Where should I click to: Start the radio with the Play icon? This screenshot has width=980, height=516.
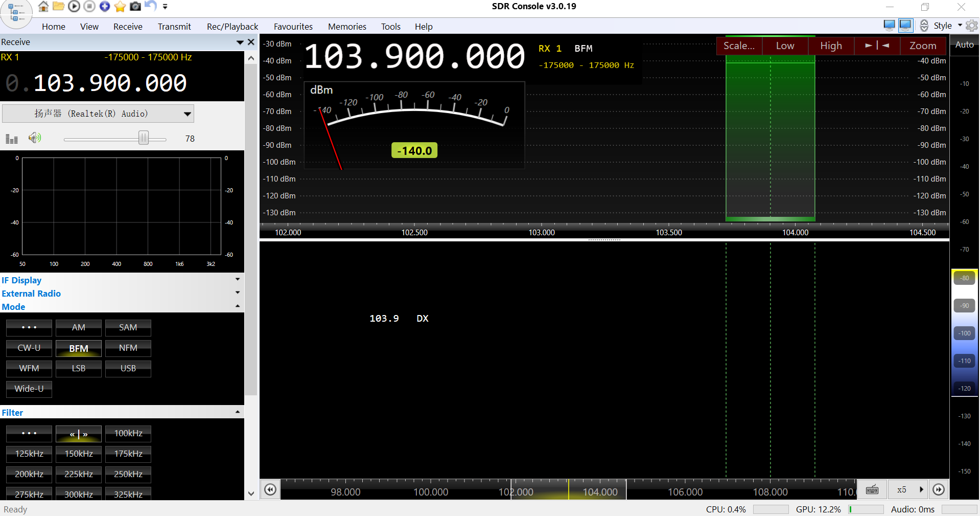click(x=74, y=7)
